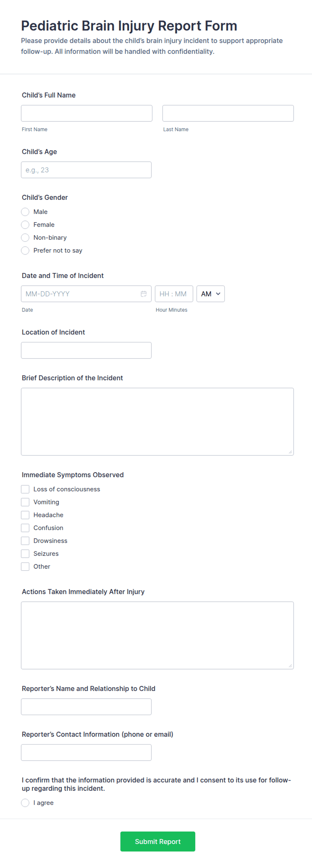Click the Brief Description text area

[x=157, y=421]
